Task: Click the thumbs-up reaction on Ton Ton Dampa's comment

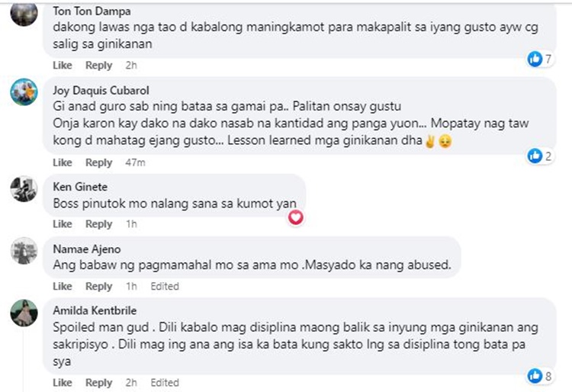Action: tap(535, 59)
